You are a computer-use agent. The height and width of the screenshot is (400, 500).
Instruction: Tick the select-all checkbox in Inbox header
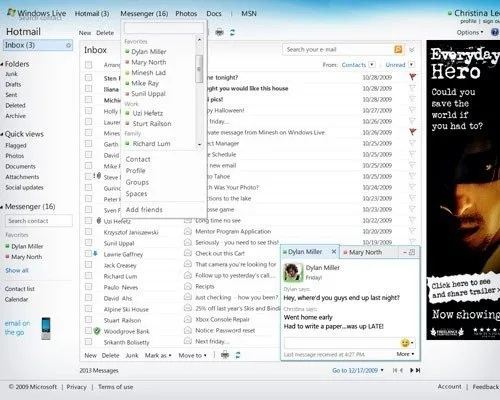pyautogui.click(x=88, y=65)
